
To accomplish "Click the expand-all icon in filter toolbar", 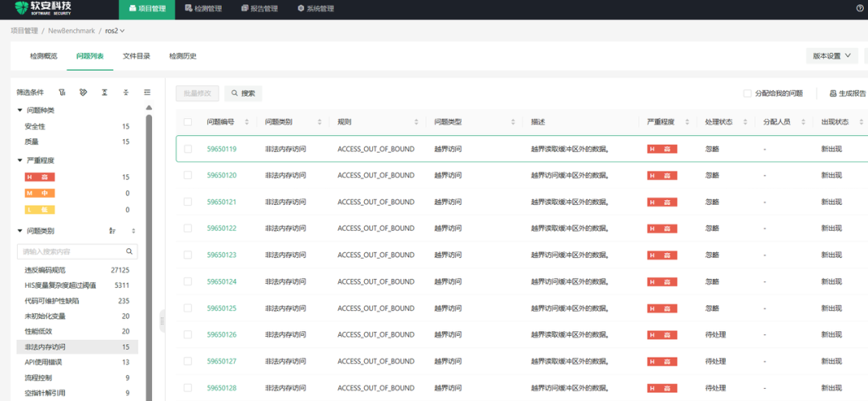I will click(x=104, y=92).
